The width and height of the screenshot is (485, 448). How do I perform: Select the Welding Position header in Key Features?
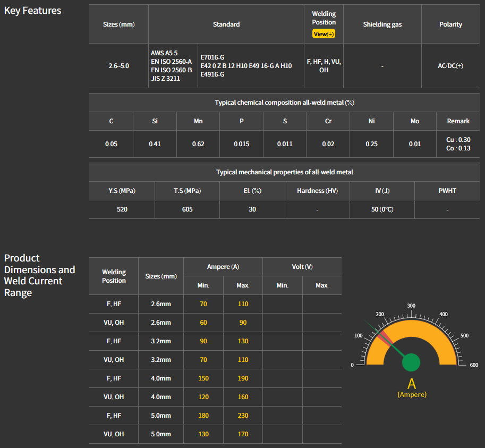(324, 18)
